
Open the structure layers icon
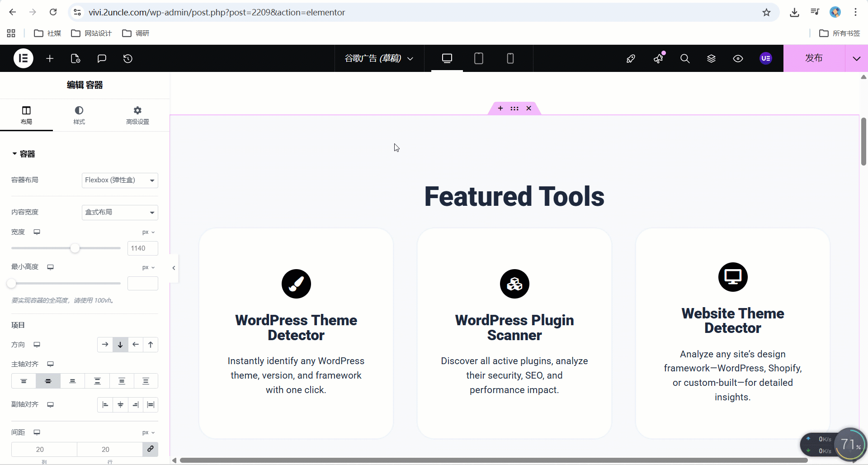pos(711,58)
